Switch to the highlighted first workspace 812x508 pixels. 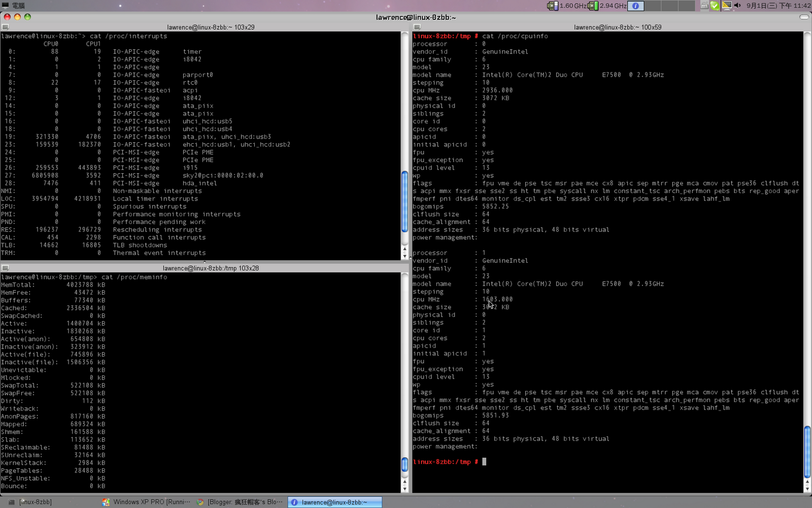coord(636,6)
